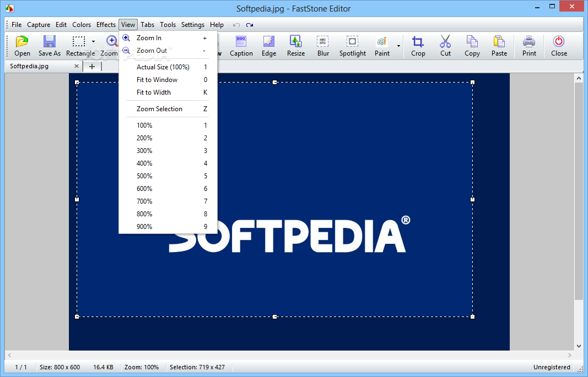This screenshot has width=588, height=377.
Task: Click the vertical scrollbar down arrow
Action: (x=579, y=346)
